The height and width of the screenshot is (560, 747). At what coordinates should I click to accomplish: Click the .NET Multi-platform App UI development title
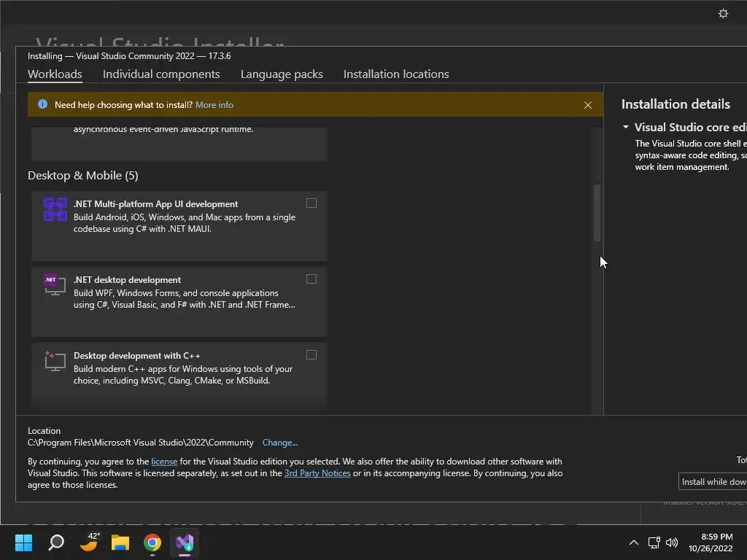[x=156, y=204]
